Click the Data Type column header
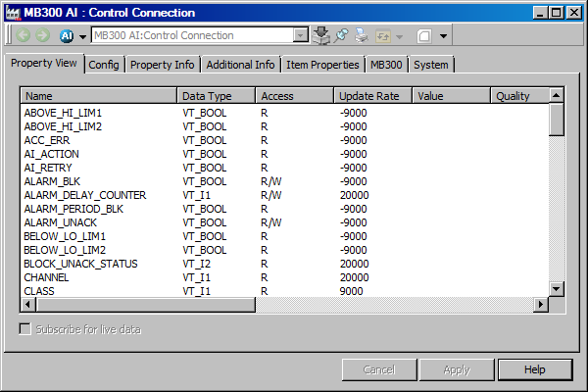This screenshot has height=392, width=588. pos(216,96)
